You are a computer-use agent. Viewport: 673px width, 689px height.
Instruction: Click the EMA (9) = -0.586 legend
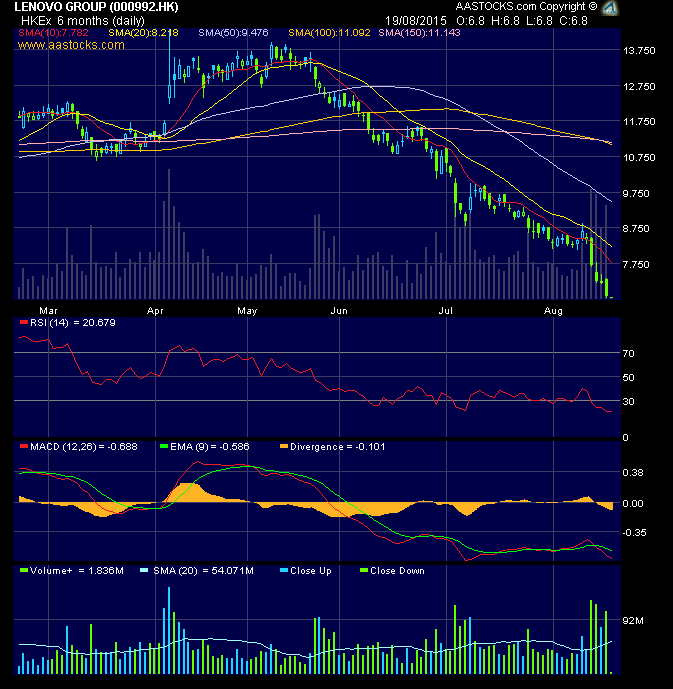tap(210, 447)
